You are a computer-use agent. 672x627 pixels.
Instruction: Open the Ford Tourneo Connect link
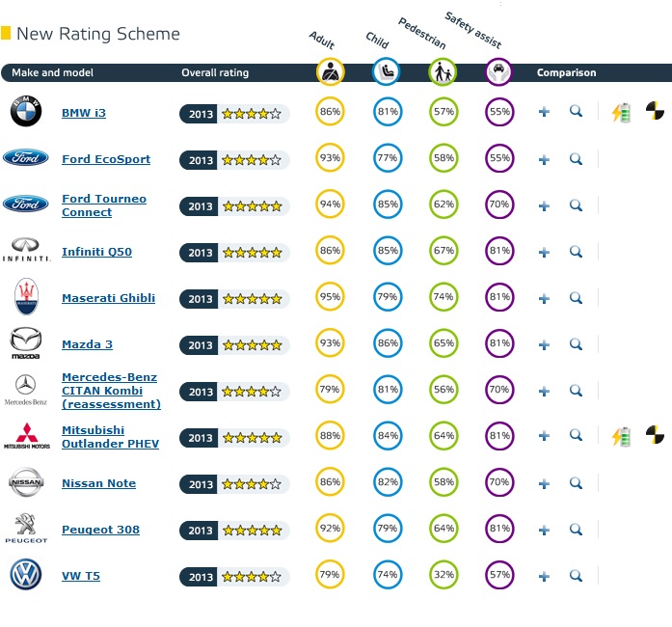[x=104, y=205]
